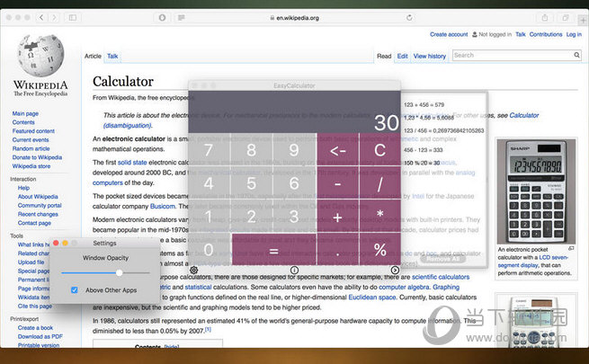This screenshot has width=589, height=364.
Task: Click Wikipedia search magnifier icon
Action: pyautogui.click(x=576, y=55)
